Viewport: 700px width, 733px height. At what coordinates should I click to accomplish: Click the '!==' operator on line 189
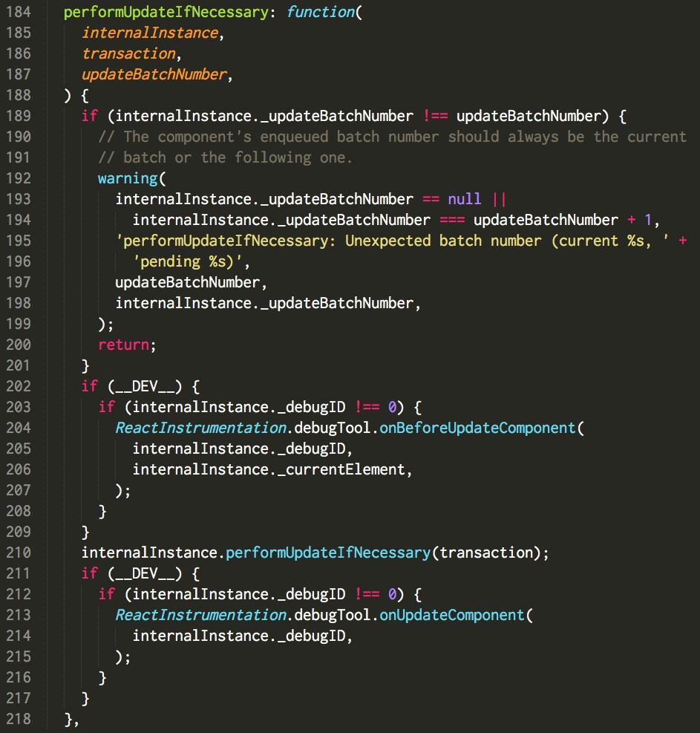click(x=436, y=116)
